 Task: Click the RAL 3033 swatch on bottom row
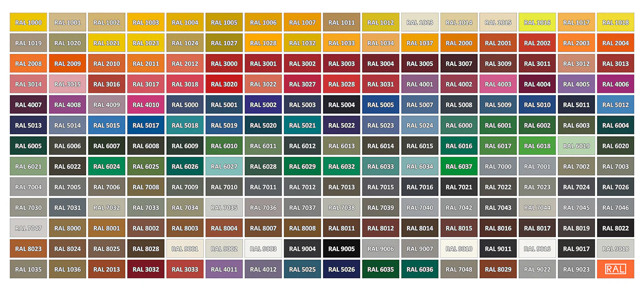point(185,269)
